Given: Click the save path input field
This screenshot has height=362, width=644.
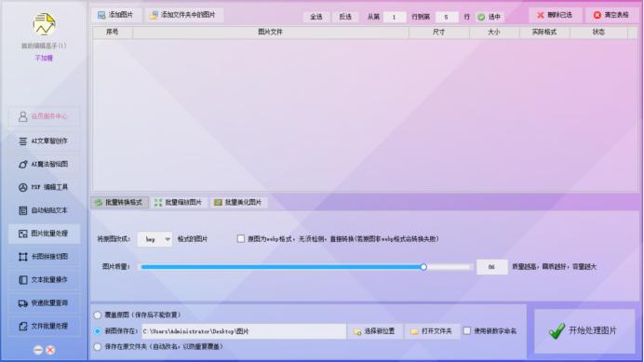Looking at the screenshot, I should pyautogui.click(x=244, y=331).
